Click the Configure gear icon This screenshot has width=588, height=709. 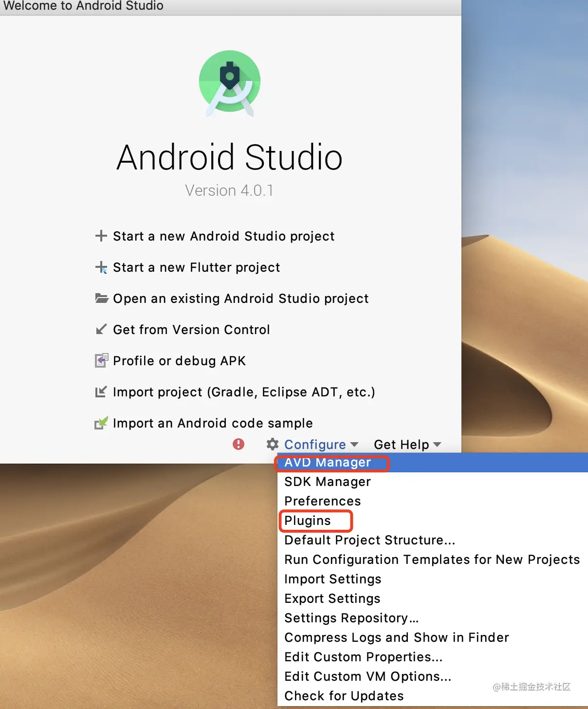273,444
